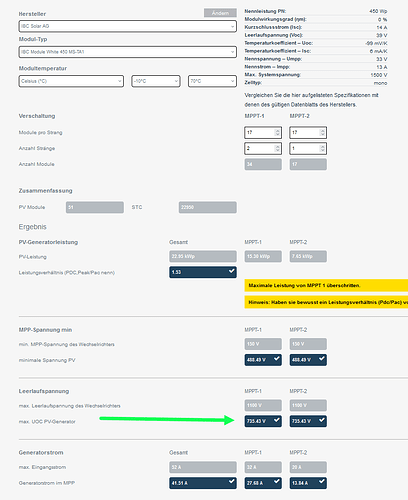Viewport: 408px width, 500px height.
Task: Click stepper arrows of MPPT-2 Module pro Strang
Action: tap(322, 132)
